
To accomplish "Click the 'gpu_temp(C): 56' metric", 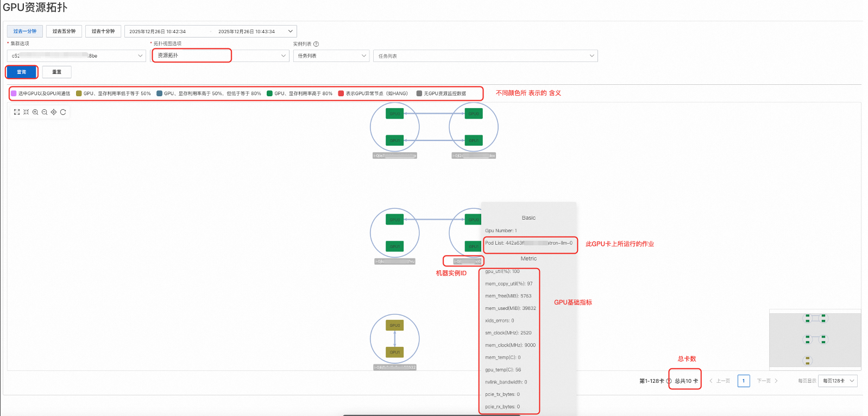I will tap(503, 370).
